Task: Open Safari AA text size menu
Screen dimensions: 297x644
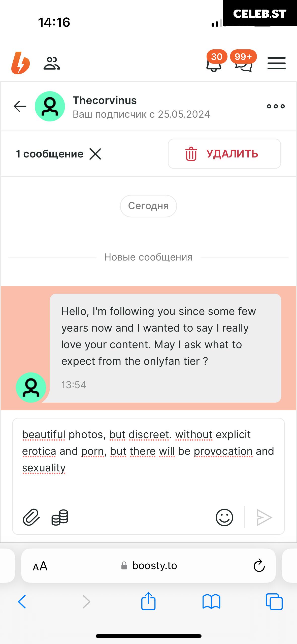Action: [40, 566]
